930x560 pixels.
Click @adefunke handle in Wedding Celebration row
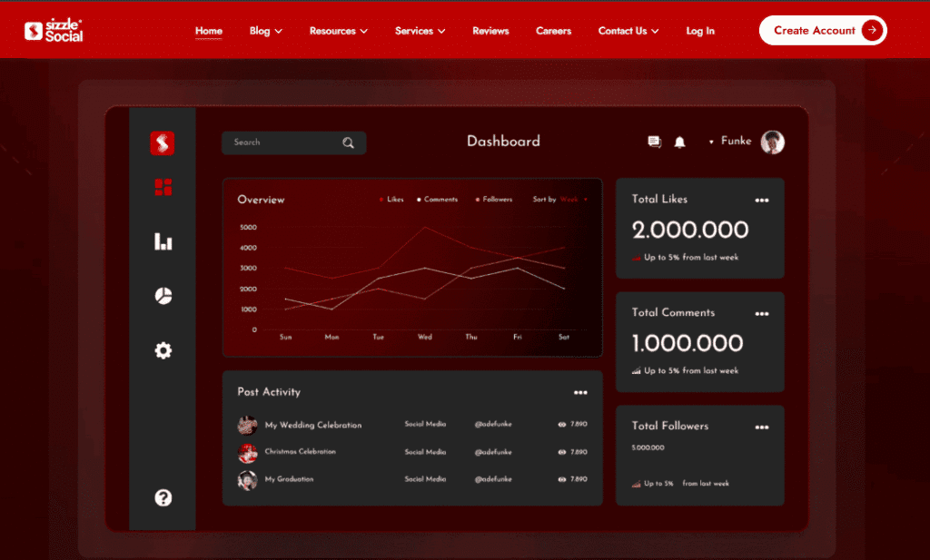pyautogui.click(x=493, y=424)
